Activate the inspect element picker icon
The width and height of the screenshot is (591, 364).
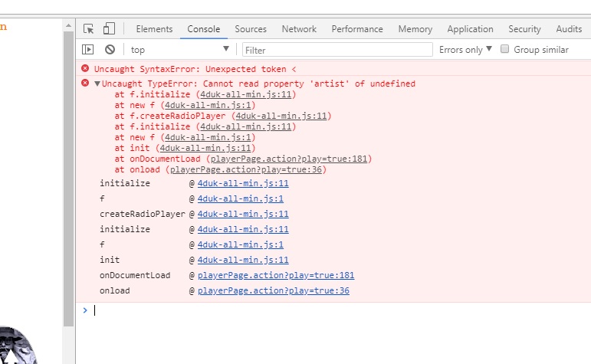(89, 29)
